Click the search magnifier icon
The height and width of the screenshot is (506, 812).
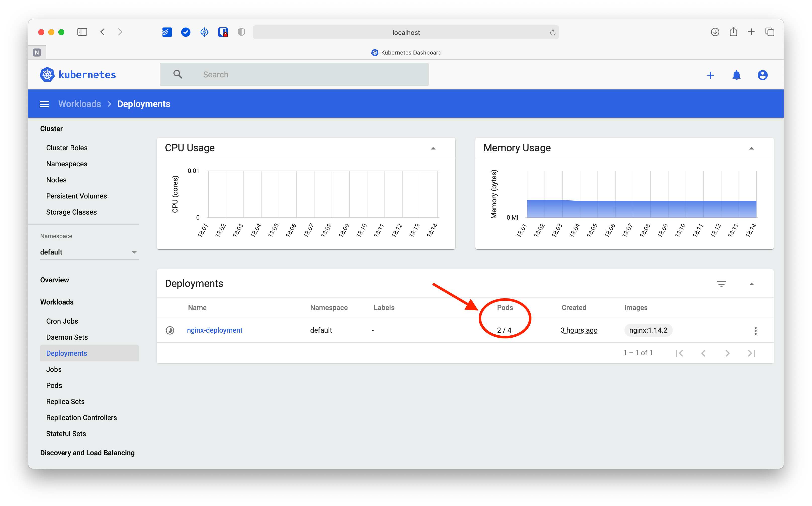click(178, 74)
